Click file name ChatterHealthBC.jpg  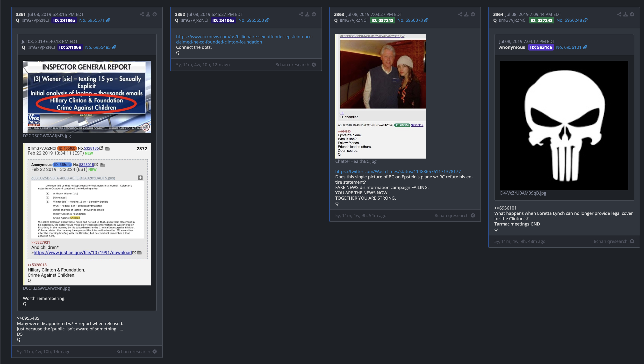(356, 161)
